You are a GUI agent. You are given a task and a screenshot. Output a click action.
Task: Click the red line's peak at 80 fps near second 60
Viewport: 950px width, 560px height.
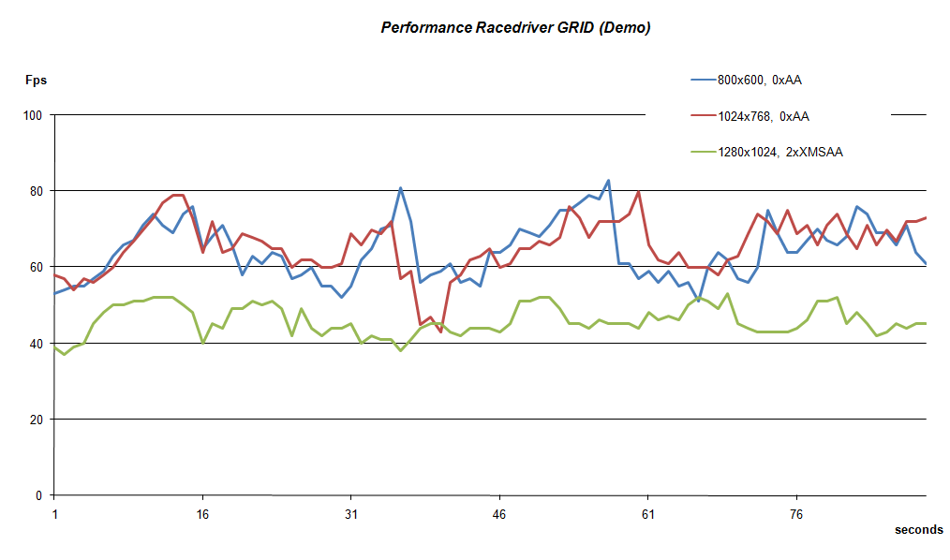pos(638,192)
